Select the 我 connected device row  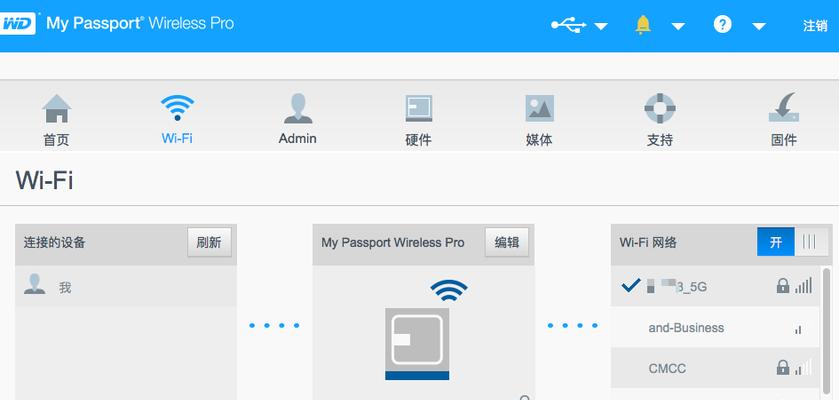point(126,287)
